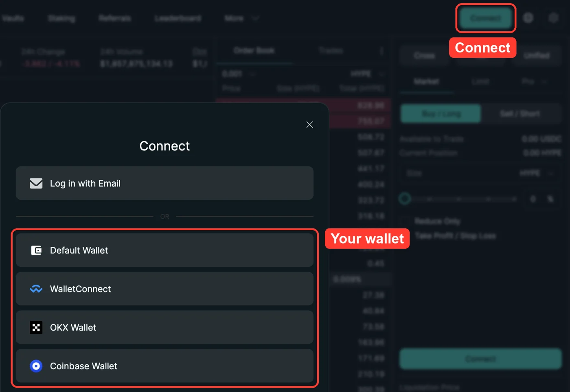Switch to the Order Book tab
The height and width of the screenshot is (392, 570).
click(x=254, y=50)
